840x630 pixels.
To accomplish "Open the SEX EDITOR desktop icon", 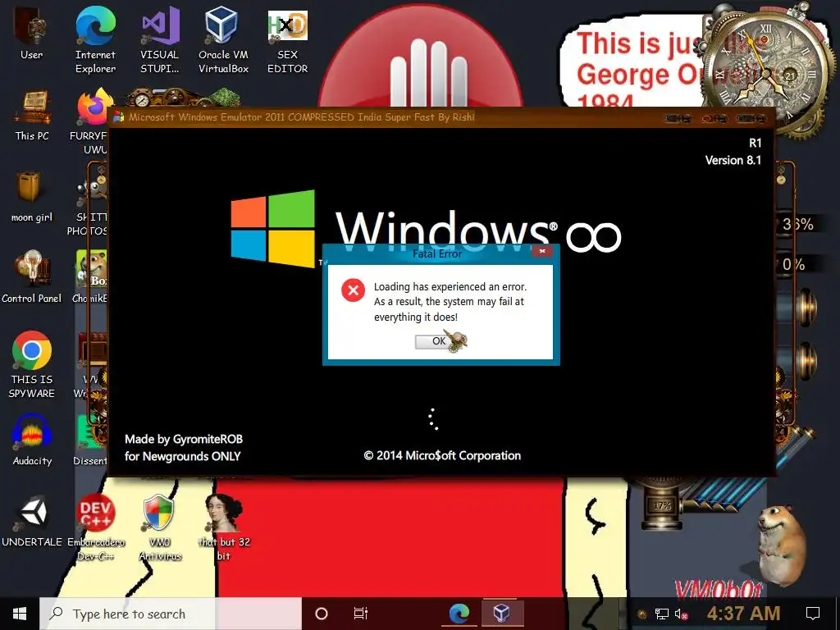I will tap(288, 40).
